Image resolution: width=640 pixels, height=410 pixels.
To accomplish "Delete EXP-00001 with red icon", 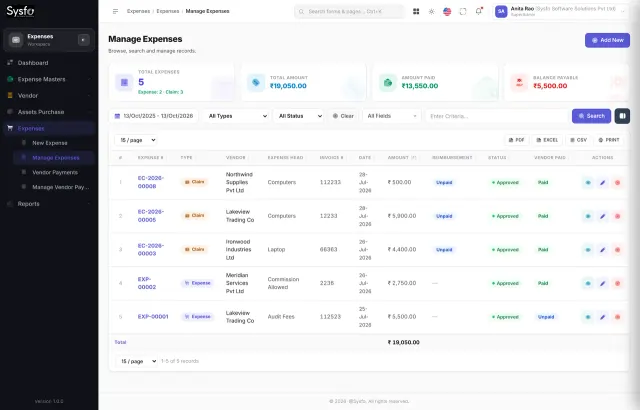I will (618, 317).
